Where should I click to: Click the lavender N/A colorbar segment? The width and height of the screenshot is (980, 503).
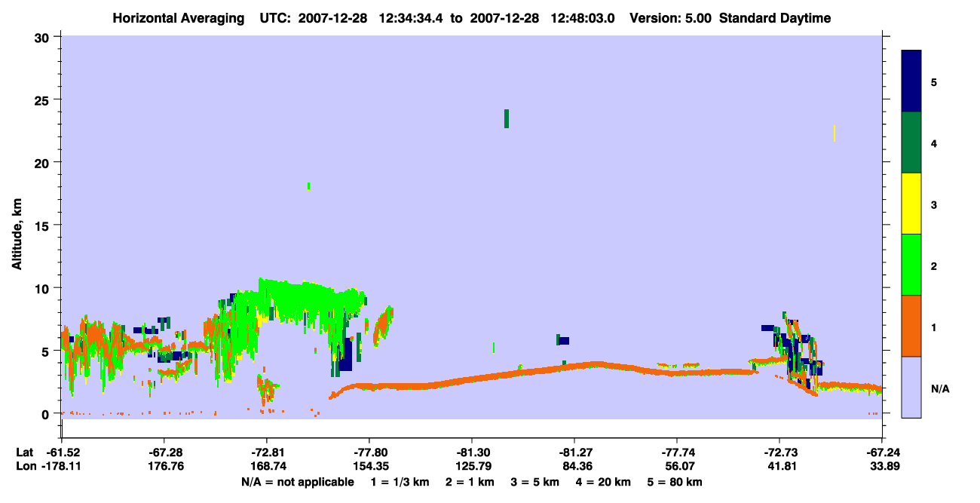[x=911, y=387]
